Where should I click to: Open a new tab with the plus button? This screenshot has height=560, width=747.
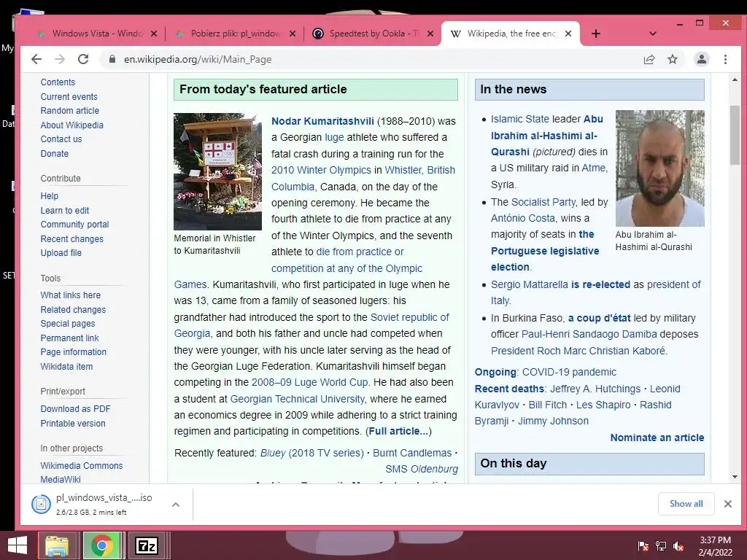click(595, 34)
